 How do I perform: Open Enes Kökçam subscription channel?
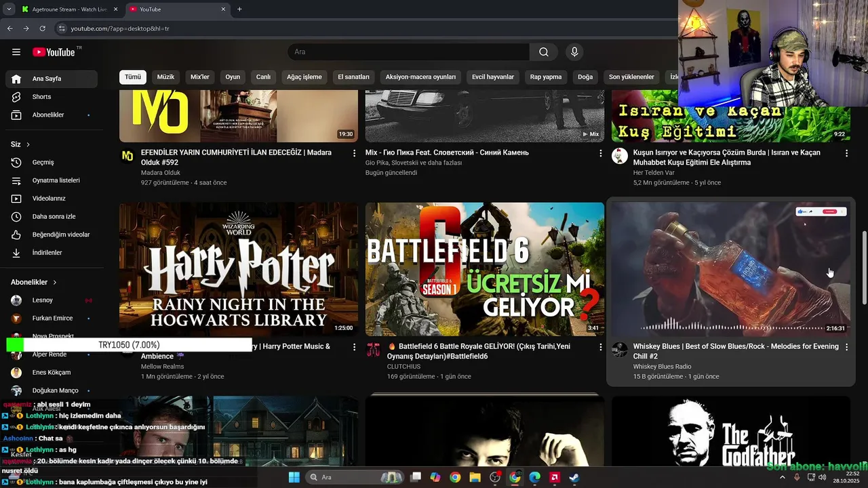coord(52,373)
